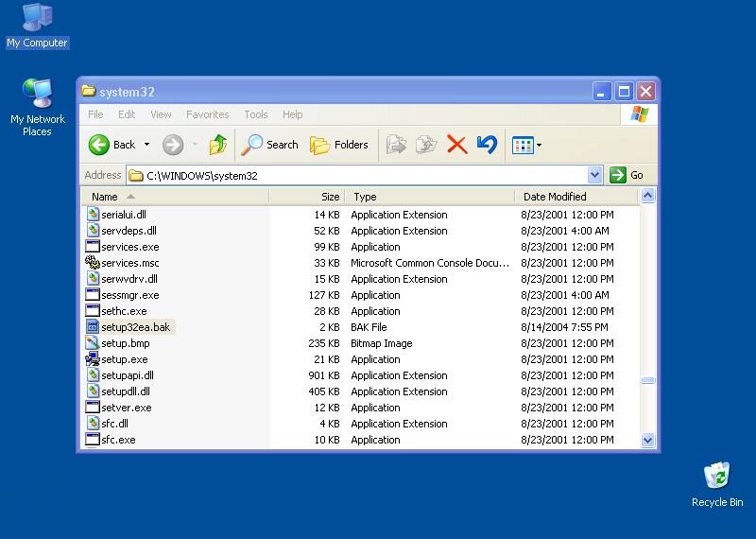Open the Back history dropdown arrow
The image size is (756, 539).
point(147,145)
